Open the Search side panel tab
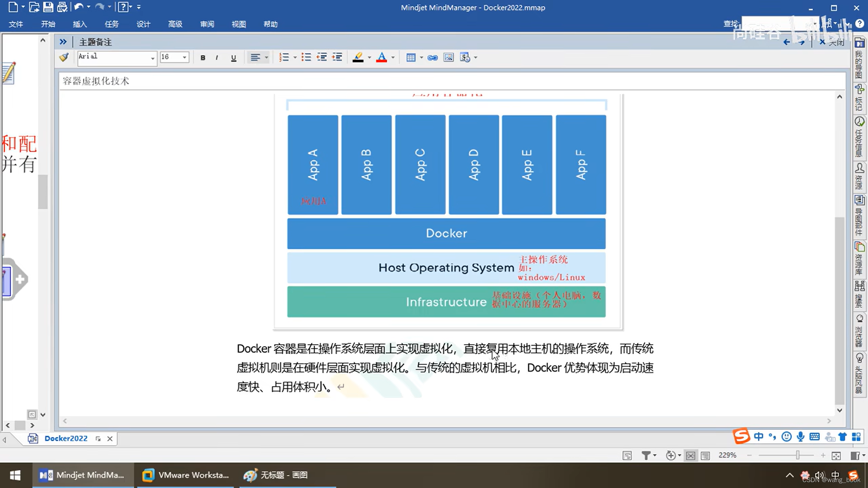 859,294
